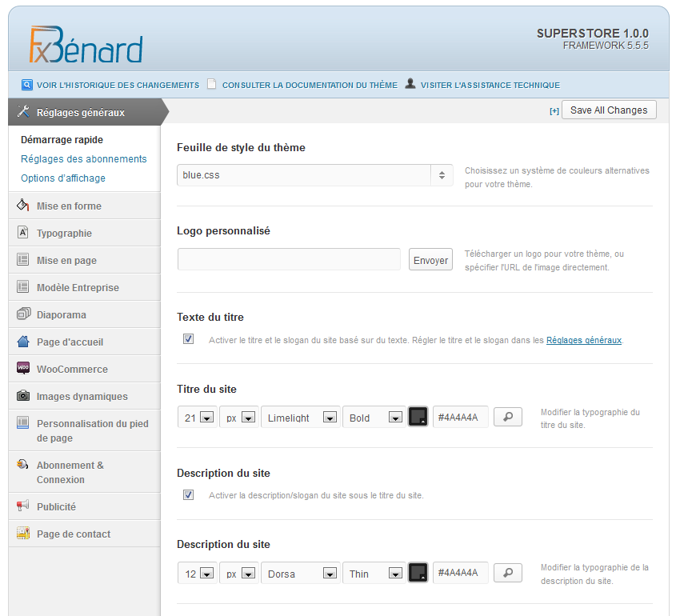Click the WooCommerce icon in sidebar
Viewport: 676px width, 616px height.
[23, 369]
